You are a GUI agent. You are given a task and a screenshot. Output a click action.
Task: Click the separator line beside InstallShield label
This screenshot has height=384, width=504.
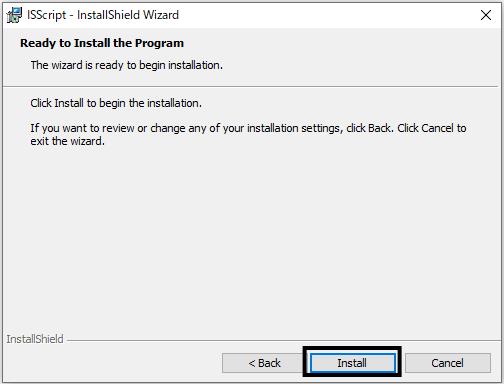[x=283, y=341]
